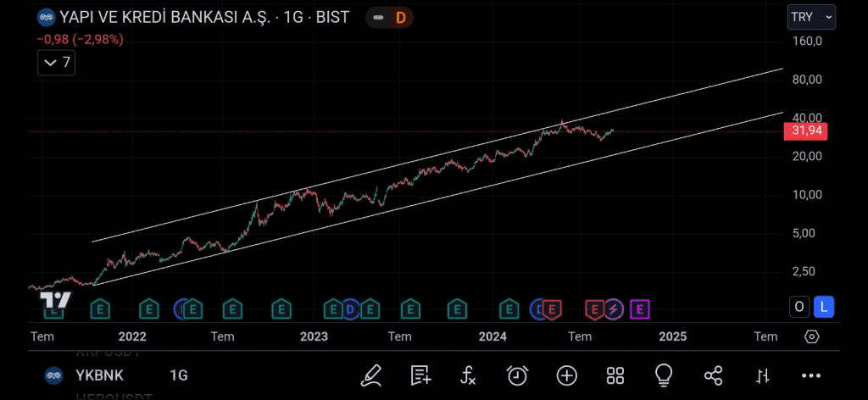
Task: Open the YKBNK symbol search
Action: pos(100,375)
